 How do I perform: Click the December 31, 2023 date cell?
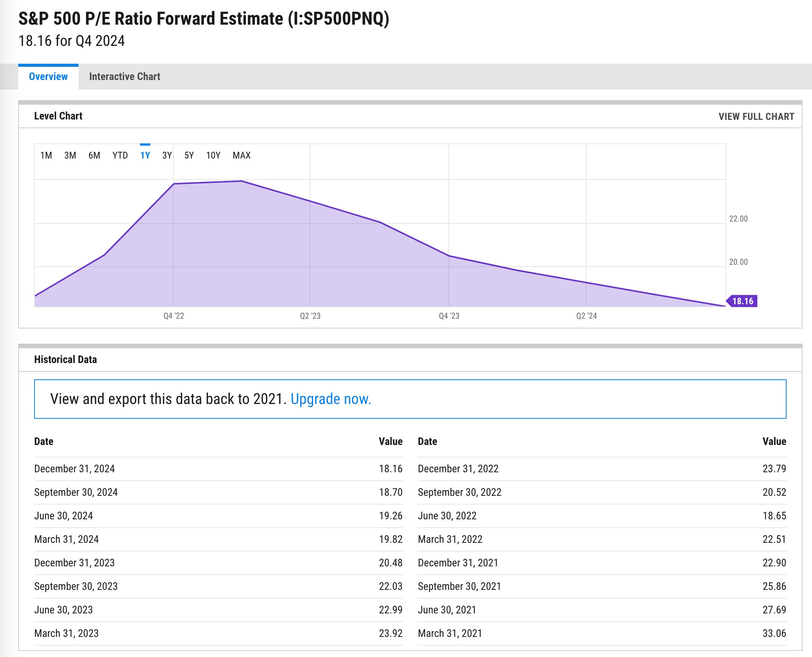pos(74,563)
